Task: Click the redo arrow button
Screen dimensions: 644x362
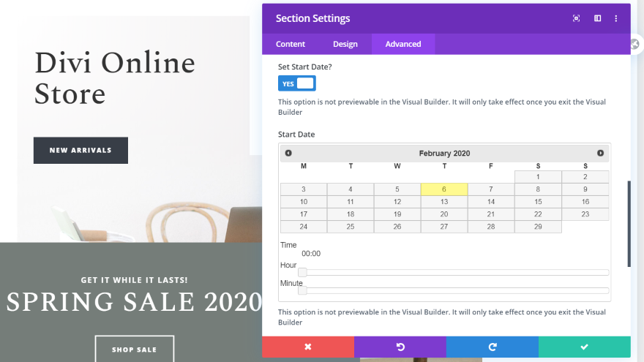Action: [493, 347]
